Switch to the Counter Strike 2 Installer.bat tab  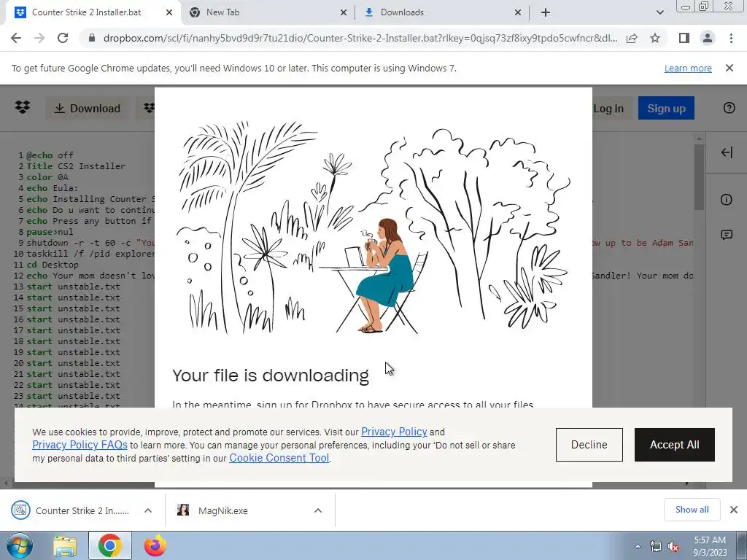(x=86, y=12)
